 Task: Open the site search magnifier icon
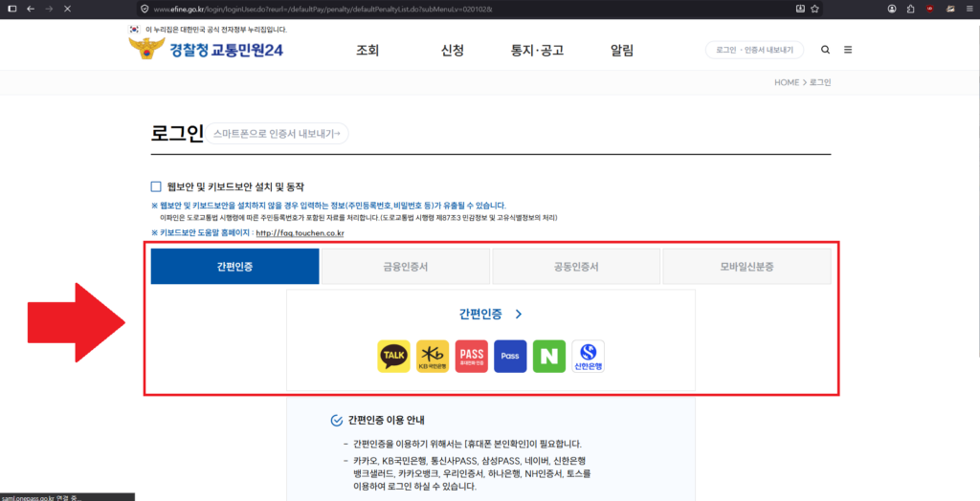click(825, 50)
